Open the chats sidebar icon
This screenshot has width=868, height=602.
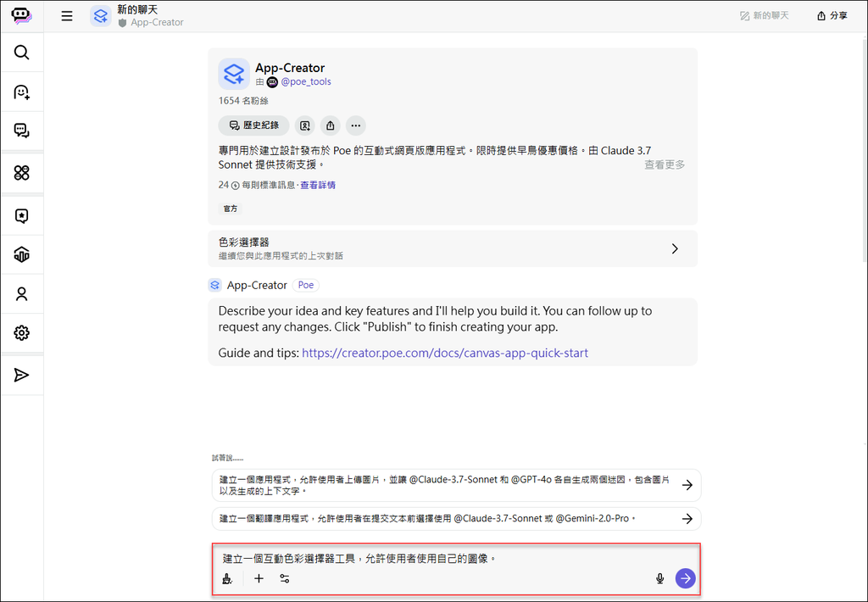21,131
